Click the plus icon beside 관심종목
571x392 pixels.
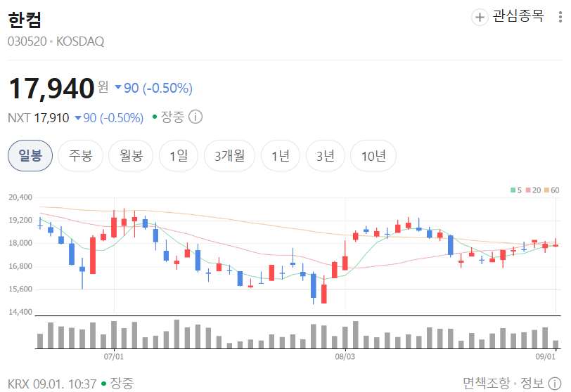click(480, 17)
